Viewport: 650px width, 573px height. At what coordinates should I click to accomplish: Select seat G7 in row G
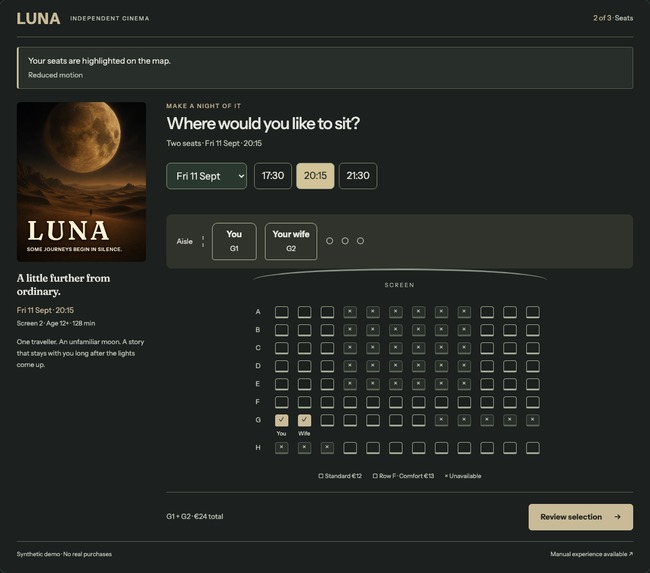coord(419,420)
